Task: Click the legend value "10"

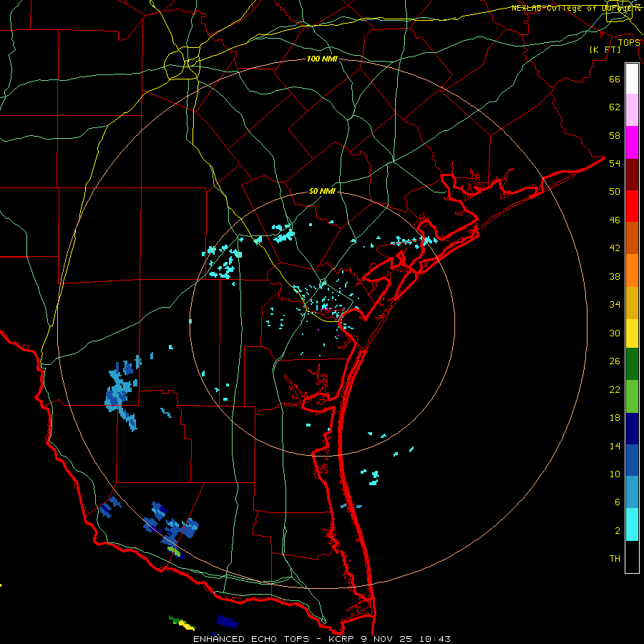Action: click(x=615, y=474)
